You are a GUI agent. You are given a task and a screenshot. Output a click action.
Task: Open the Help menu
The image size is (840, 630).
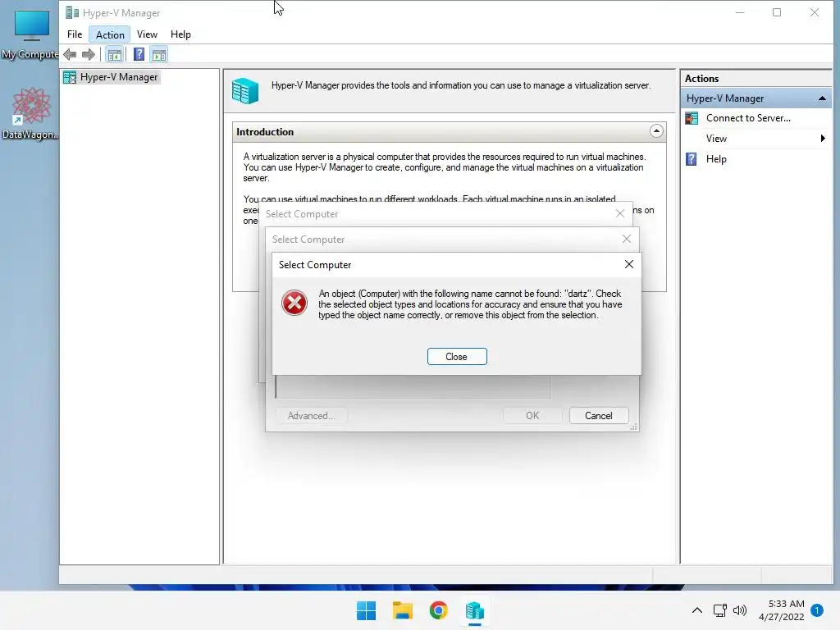pyautogui.click(x=180, y=34)
